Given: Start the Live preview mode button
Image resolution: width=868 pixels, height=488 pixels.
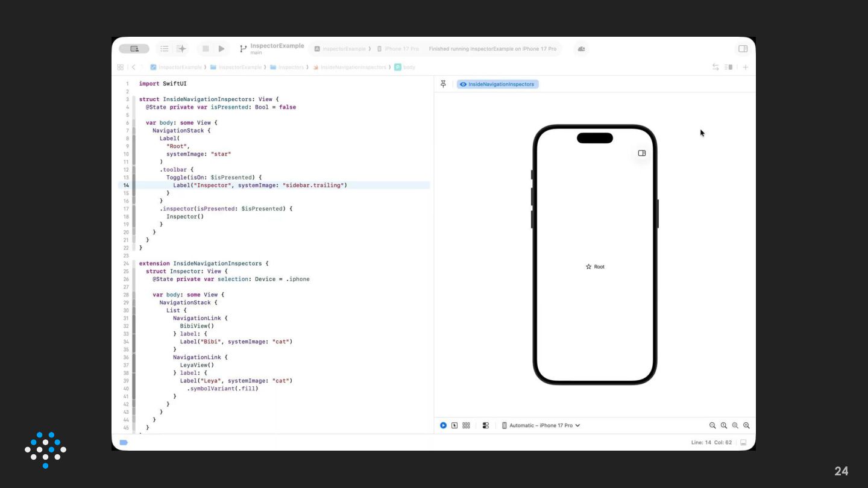Looking at the screenshot, I should [443, 425].
